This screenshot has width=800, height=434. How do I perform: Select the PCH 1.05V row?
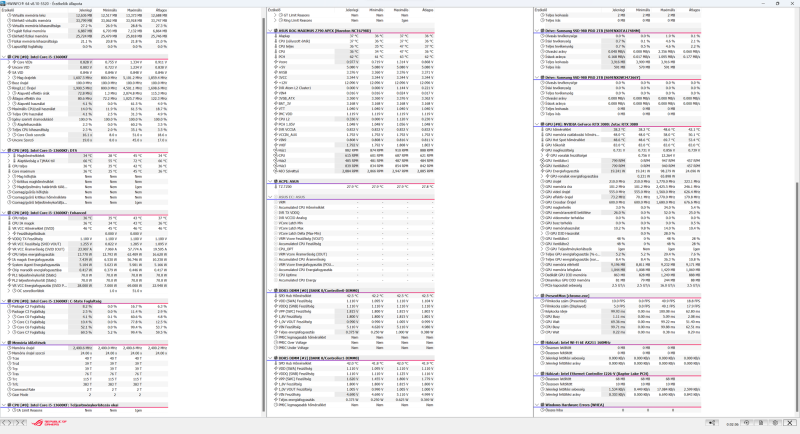(352, 124)
